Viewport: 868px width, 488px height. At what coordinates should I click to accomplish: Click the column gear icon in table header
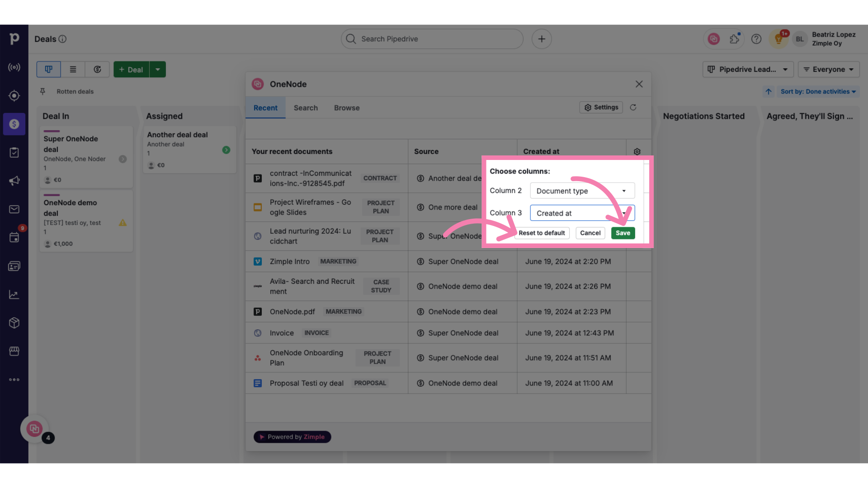point(637,152)
